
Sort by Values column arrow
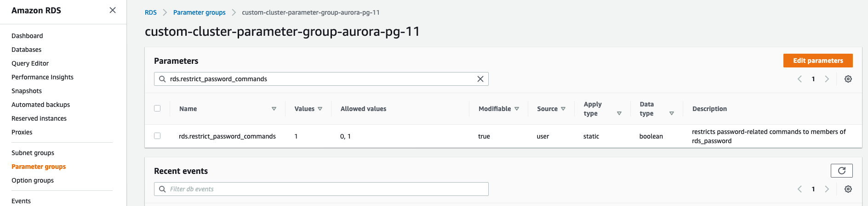click(x=320, y=109)
